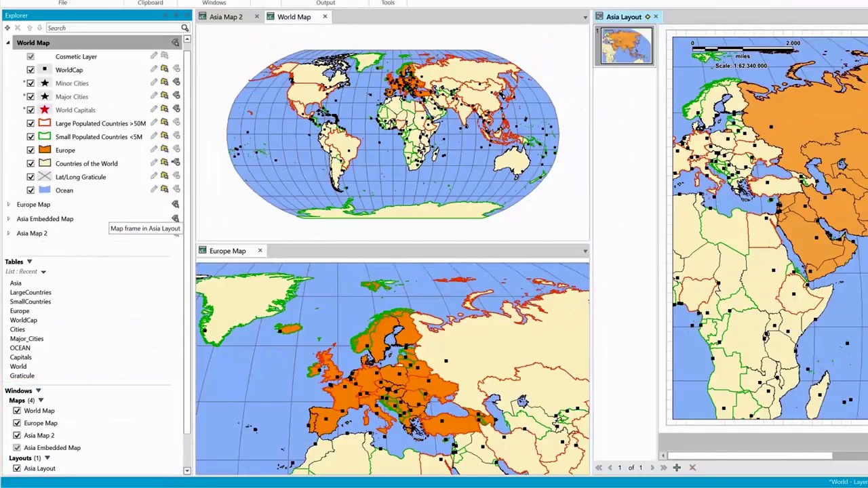Toggle Asia Layout checkbox under Layouts

(17, 468)
